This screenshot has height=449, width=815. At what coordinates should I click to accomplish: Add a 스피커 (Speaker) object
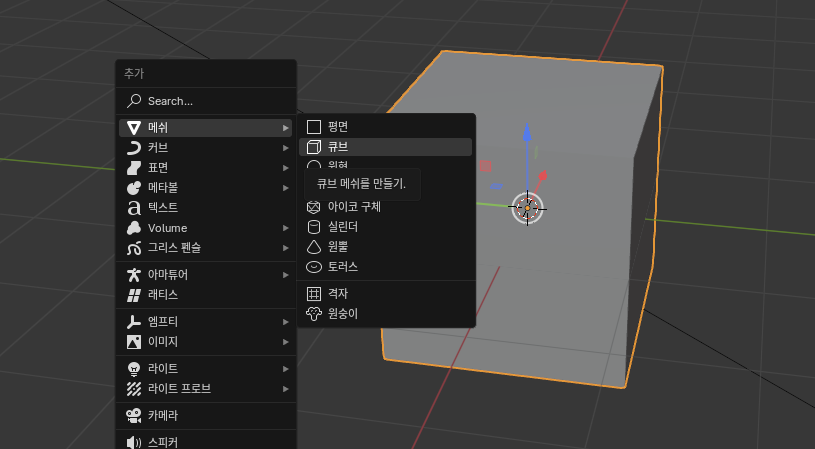206,442
